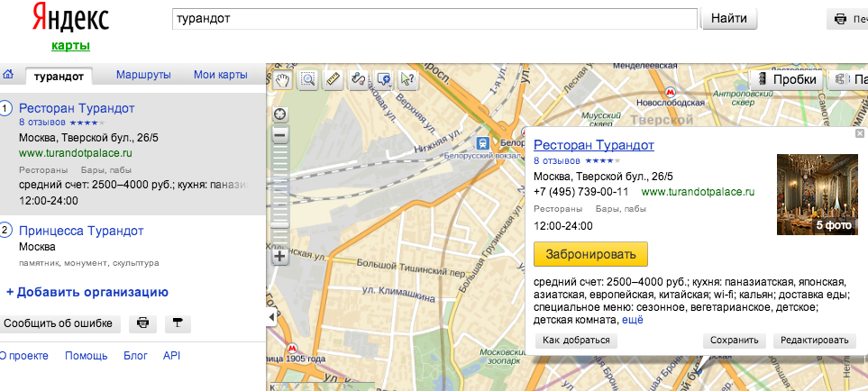
Task: Open 8 отзывов in results list
Action: pos(42,123)
